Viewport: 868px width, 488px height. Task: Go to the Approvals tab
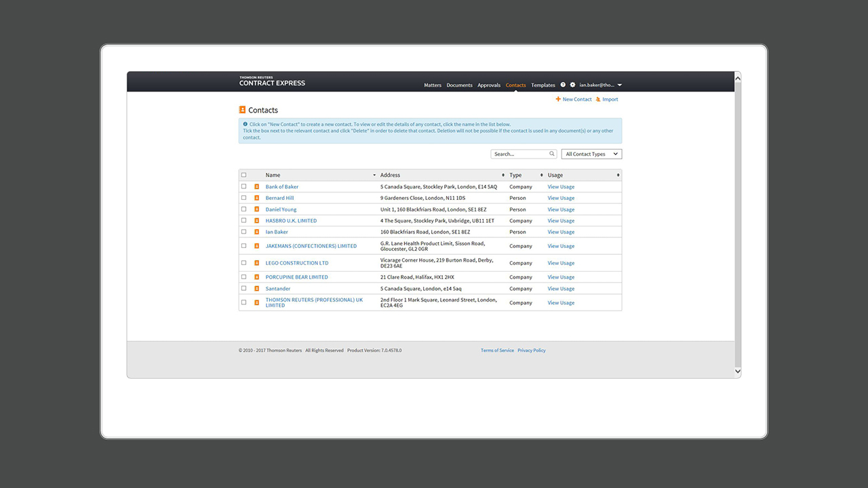(x=489, y=85)
